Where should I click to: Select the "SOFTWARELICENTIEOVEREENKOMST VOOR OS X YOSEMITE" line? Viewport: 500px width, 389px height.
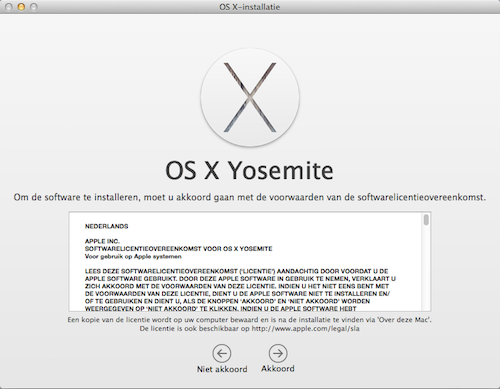point(178,249)
